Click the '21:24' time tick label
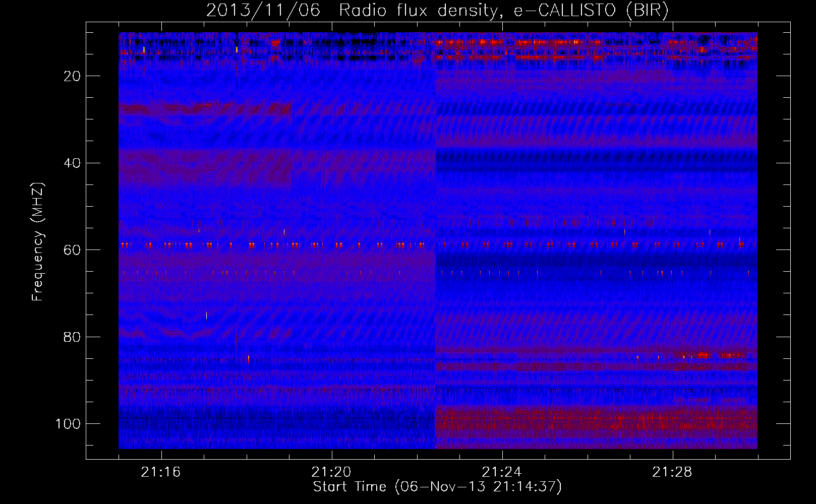Viewport: 816px width, 504px height. tap(502, 472)
